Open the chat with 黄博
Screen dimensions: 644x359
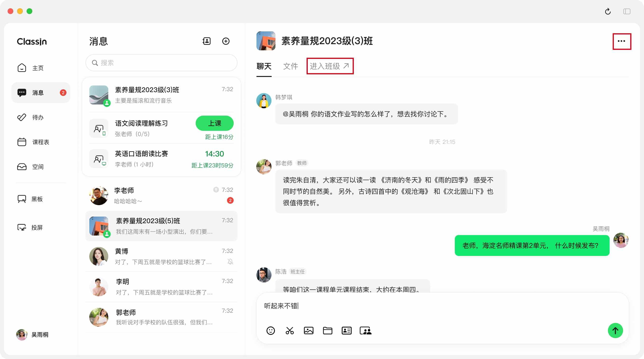(x=161, y=256)
